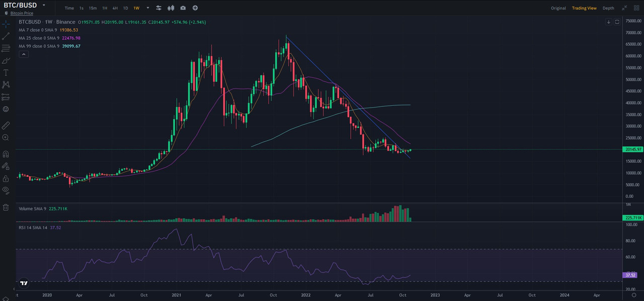Image resolution: width=644 pixels, height=301 pixels.
Task: Select the MA 25 close indicator legend
Action: 49,38
